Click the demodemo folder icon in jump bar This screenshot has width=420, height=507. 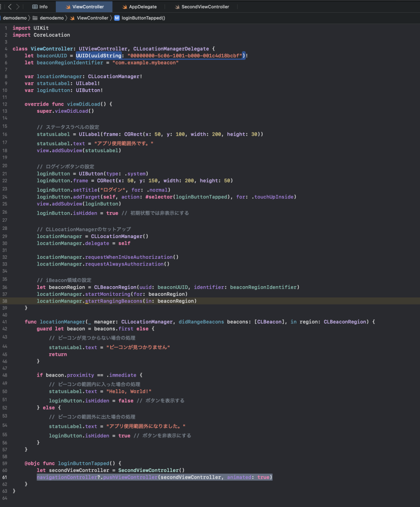coord(36,18)
